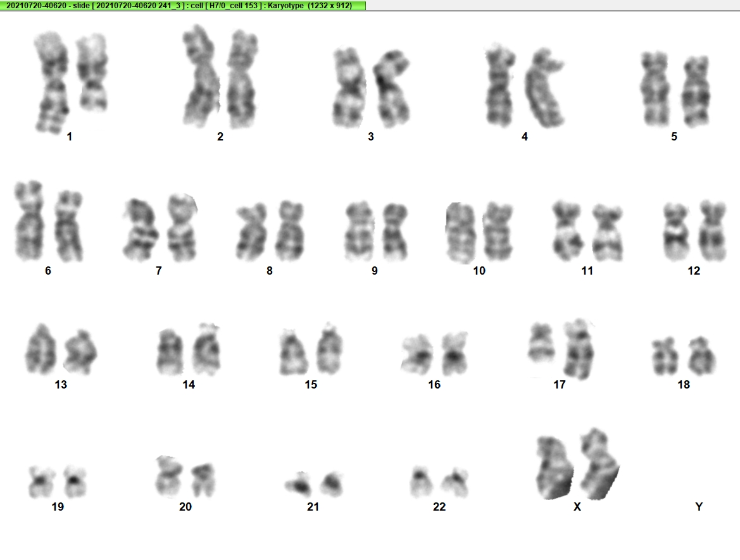Image resolution: width=740 pixels, height=560 pixels.
Task: Click the right chromosome 3 image
Action: point(392,89)
